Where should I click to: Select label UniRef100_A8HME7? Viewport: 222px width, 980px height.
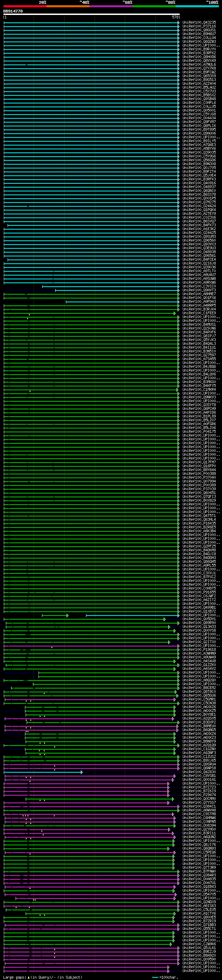point(199,294)
